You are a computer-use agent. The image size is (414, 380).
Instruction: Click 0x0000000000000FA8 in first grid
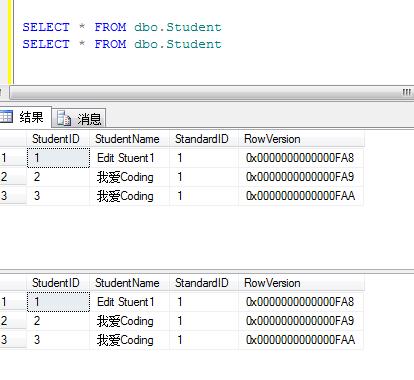pos(301,158)
